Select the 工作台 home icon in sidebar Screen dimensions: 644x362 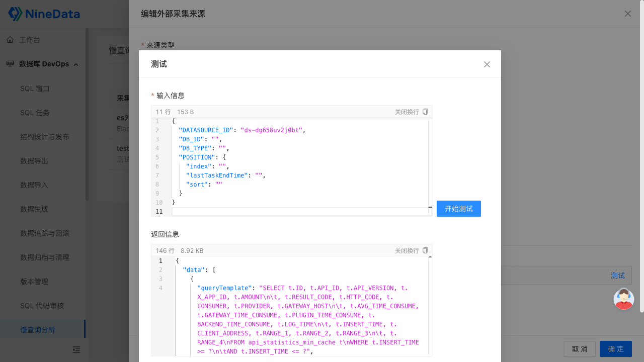[x=10, y=39]
